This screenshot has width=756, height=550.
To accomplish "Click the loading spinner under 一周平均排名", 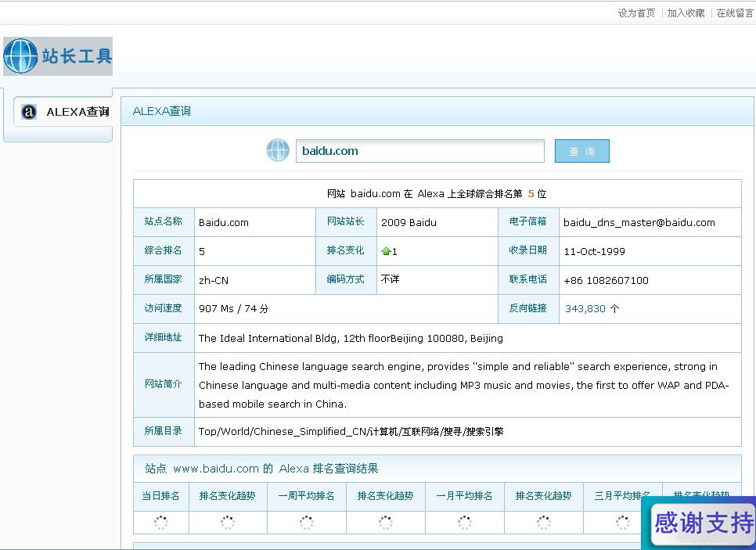I will pos(307,523).
